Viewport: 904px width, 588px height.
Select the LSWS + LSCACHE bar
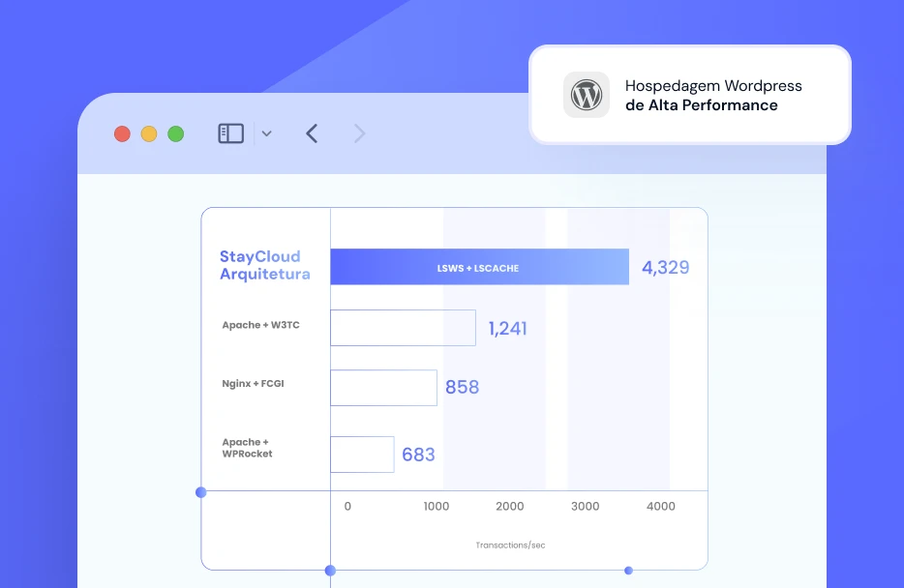tap(479, 267)
